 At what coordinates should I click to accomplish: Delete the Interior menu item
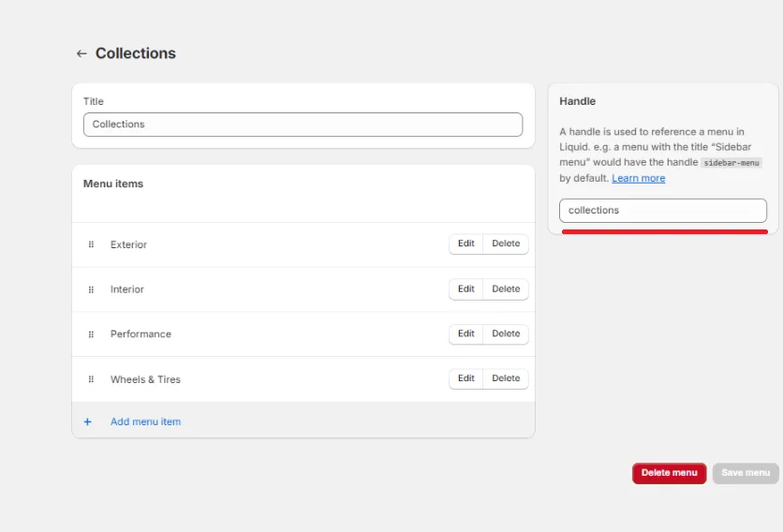point(506,288)
